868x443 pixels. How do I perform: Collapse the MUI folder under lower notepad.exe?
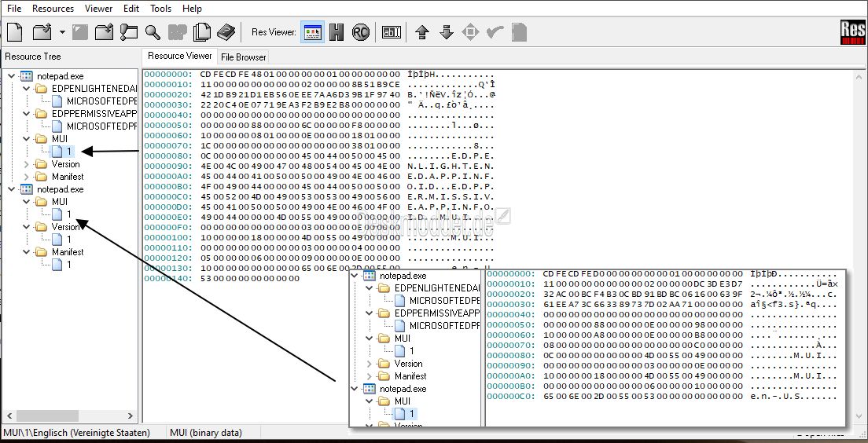click(27, 202)
